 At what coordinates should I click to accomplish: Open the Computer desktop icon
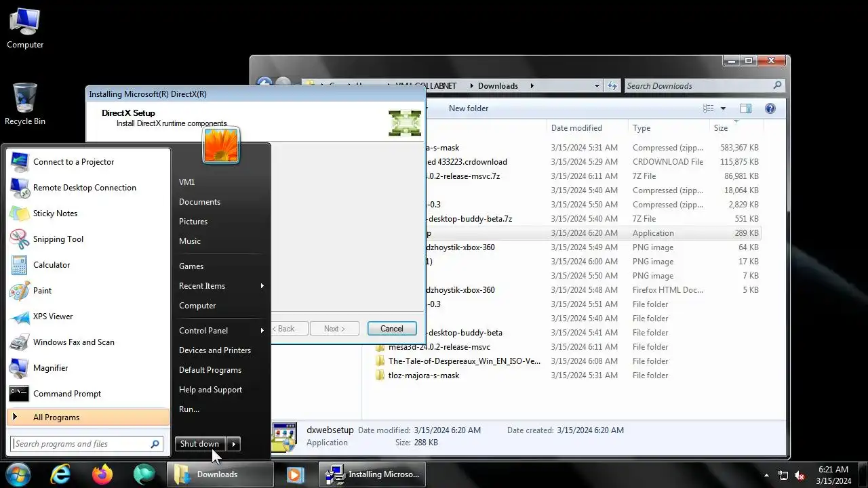[25, 28]
